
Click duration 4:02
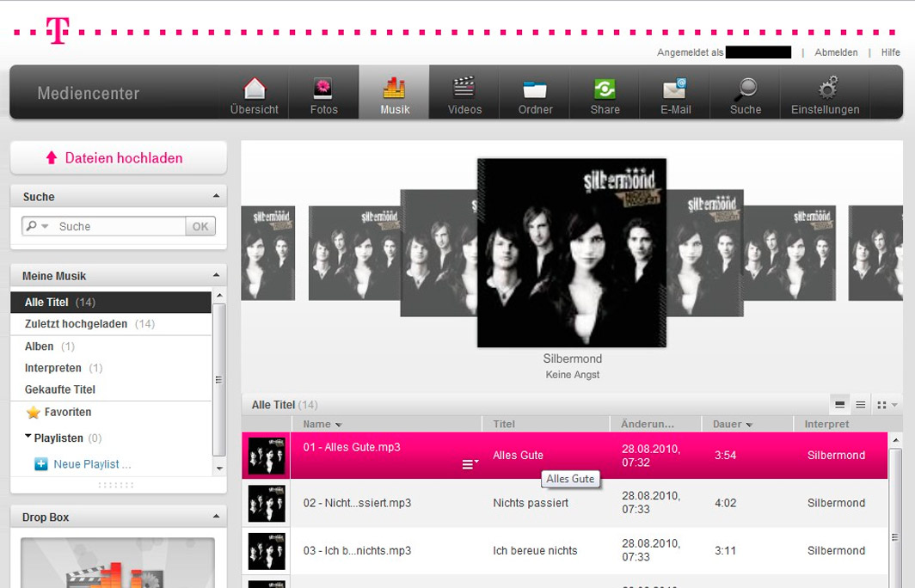(x=725, y=503)
